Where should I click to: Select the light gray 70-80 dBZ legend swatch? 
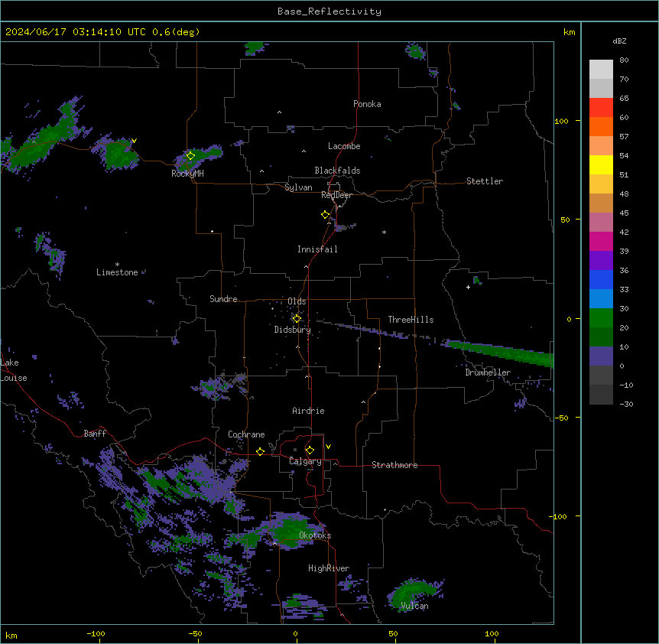(x=601, y=70)
